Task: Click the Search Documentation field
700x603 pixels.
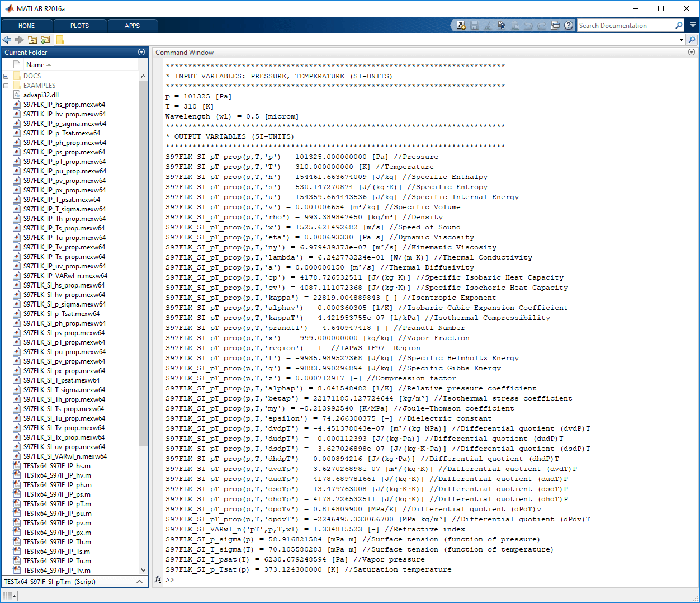Action: (x=626, y=25)
